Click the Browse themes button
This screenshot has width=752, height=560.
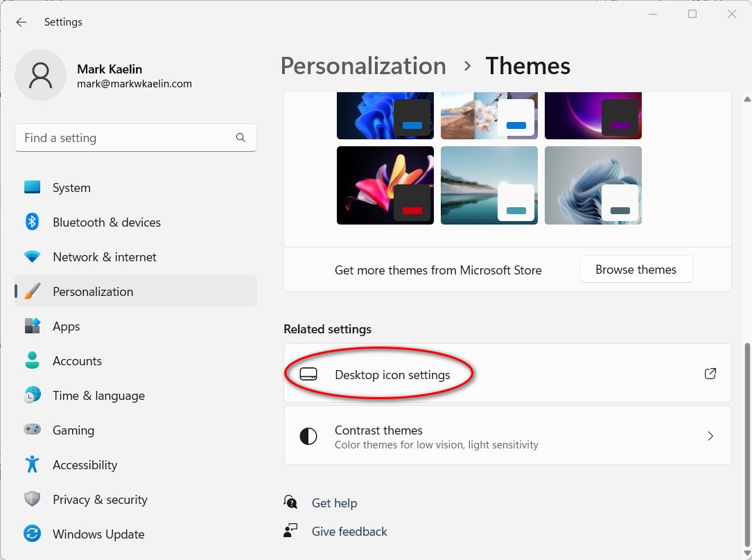pos(636,270)
